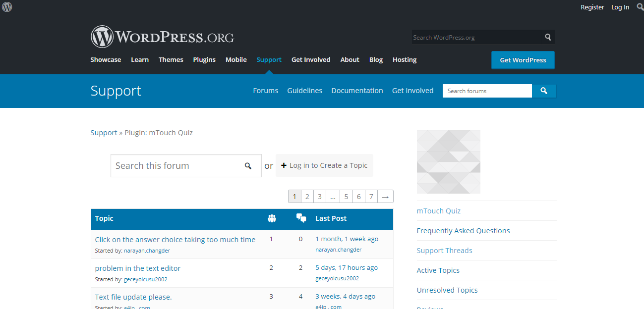The image size is (644, 309).
Task: Go to pagination page 5
Action: point(346,197)
